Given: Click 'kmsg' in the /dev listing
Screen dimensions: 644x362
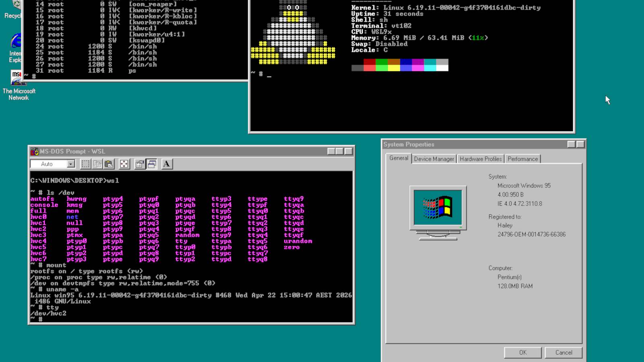Looking at the screenshot, I should [x=74, y=205].
